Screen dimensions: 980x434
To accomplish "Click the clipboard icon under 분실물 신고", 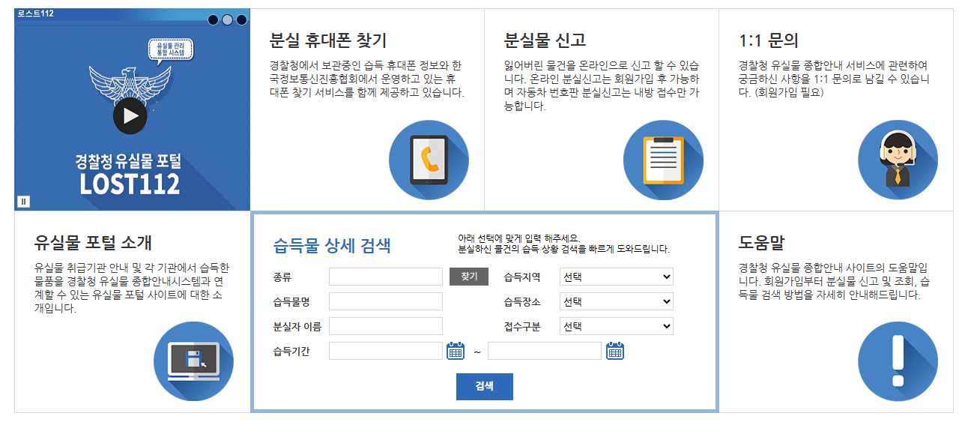I will tap(662, 160).
